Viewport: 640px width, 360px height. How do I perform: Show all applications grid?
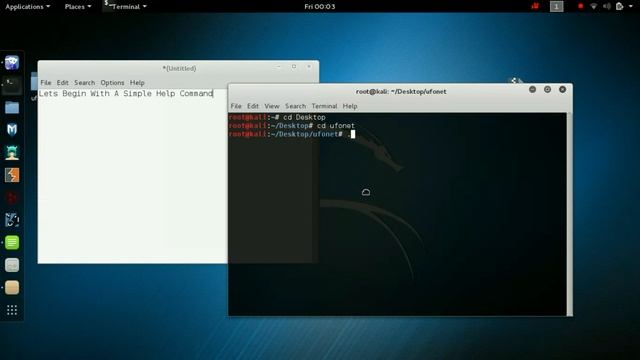tap(12, 310)
